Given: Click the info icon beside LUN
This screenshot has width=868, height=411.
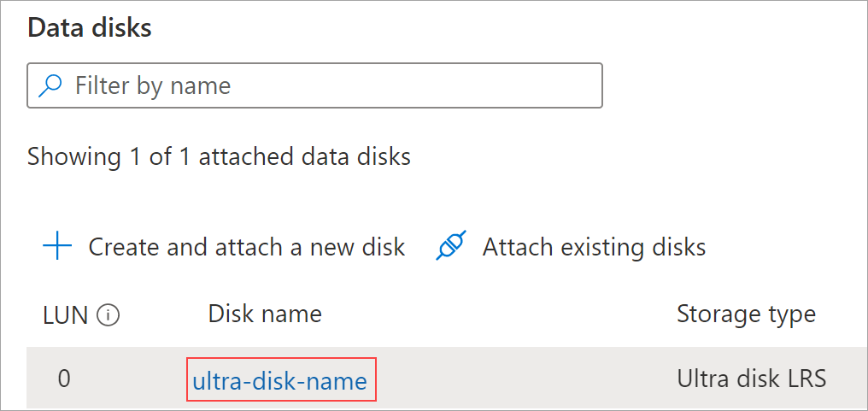Looking at the screenshot, I should click(x=108, y=315).
